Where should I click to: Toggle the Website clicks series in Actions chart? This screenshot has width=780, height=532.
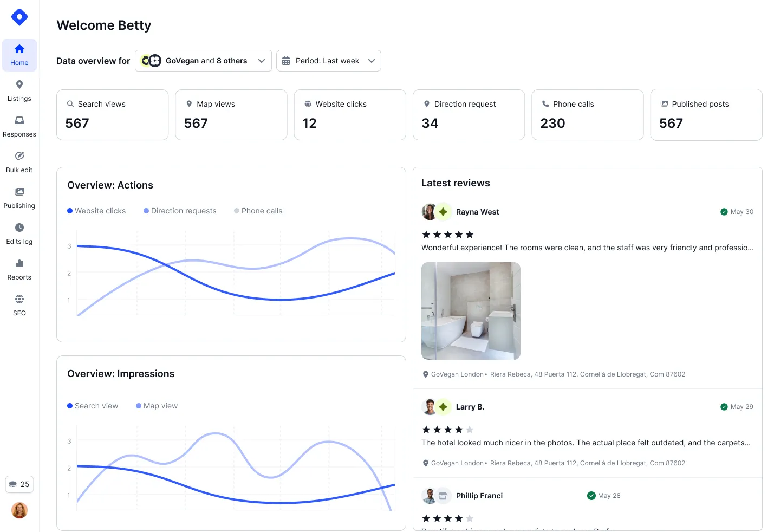(x=96, y=211)
